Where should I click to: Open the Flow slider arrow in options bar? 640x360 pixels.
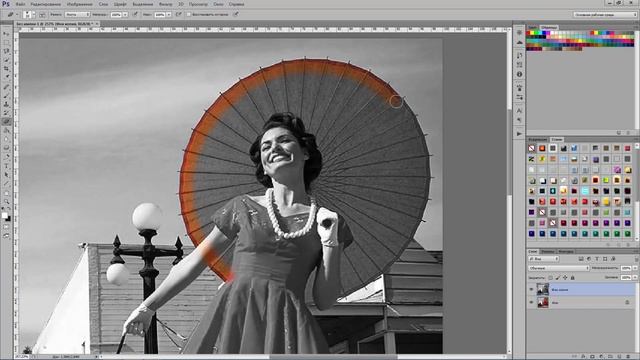point(169,14)
